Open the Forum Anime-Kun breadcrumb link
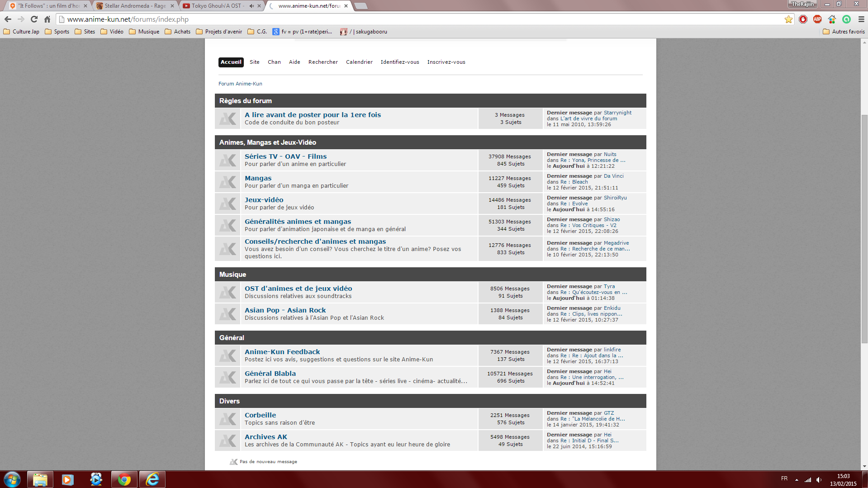The image size is (868, 488). 240,84
